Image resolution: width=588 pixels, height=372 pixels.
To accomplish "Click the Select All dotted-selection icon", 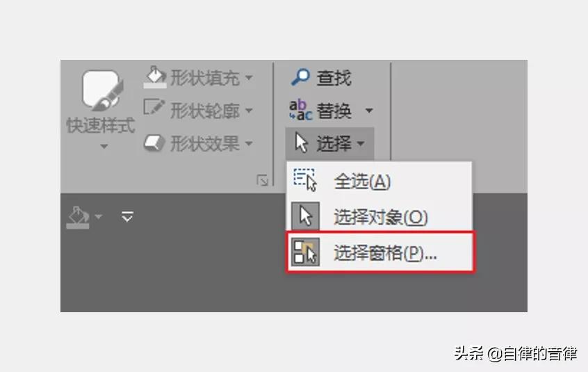I will click(x=305, y=180).
